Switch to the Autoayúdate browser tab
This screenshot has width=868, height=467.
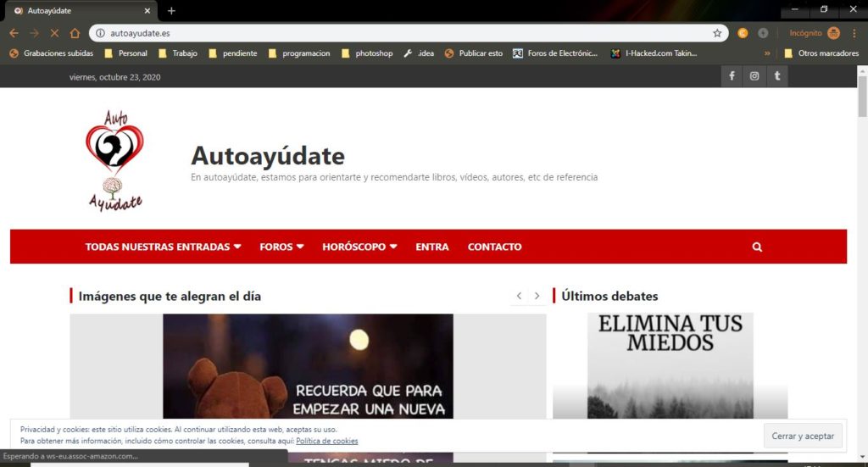click(82, 10)
